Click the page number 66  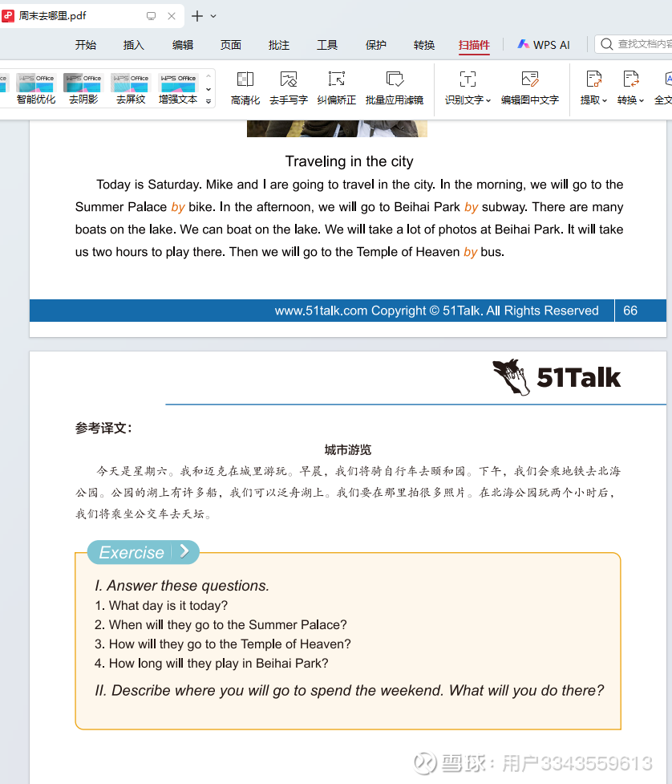tap(630, 311)
